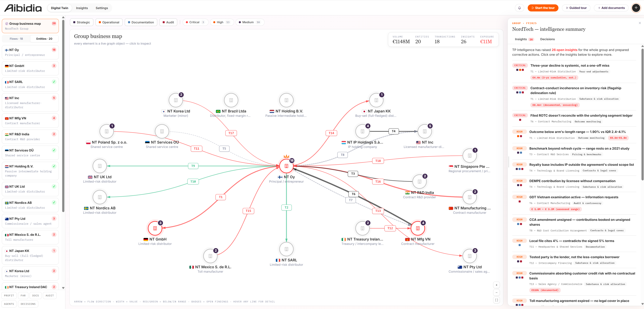This screenshot has height=309, width=644.
Task: Click the zoom in plus button
Action: [496, 285]
